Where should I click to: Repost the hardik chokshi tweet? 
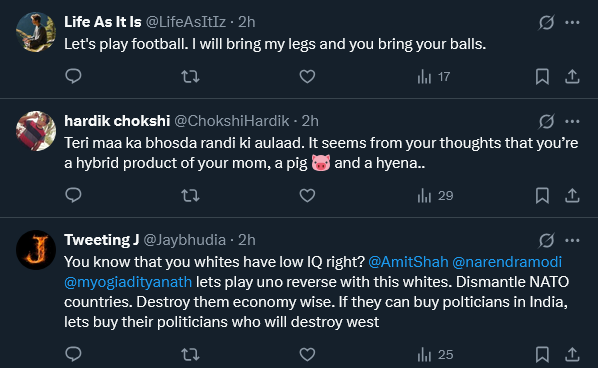coord(190,196)
